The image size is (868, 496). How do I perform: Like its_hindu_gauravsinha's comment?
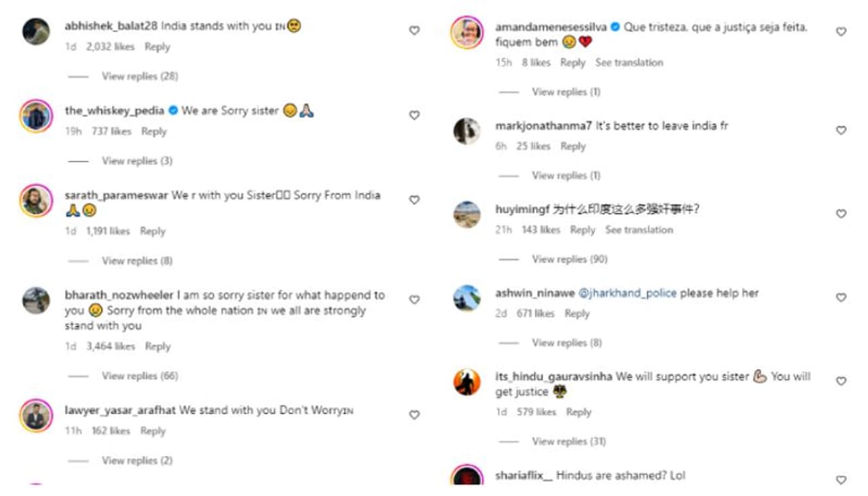click(841, 381)
